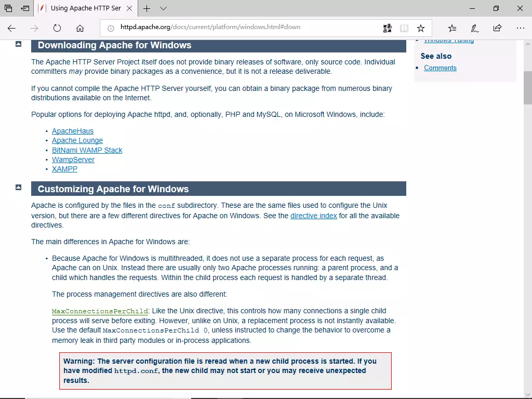Viewport: 532px width, 399px height.
Task: Close the Using Apache HTTP Server tab
Action: [129, 8]
